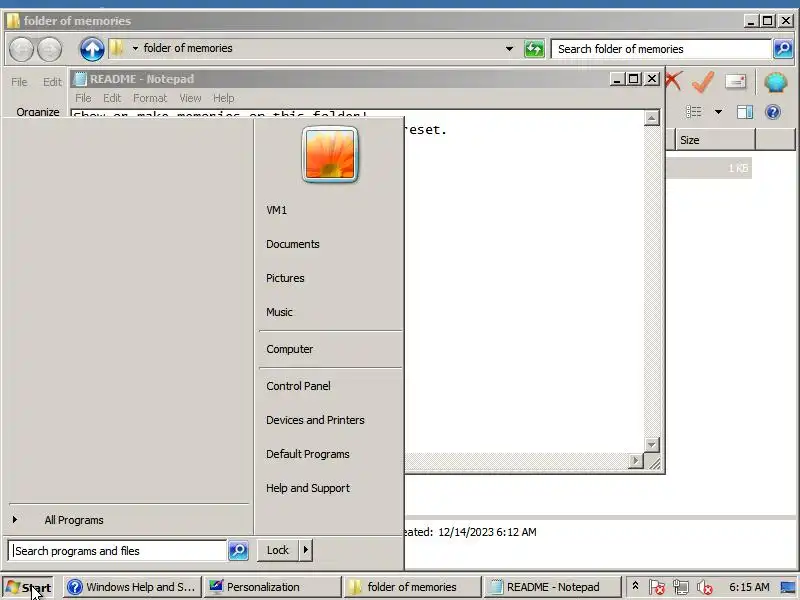This screenshot has width=800, height=600.
Task: Click the red X delete toolbar icon
Action: point(673,81)
